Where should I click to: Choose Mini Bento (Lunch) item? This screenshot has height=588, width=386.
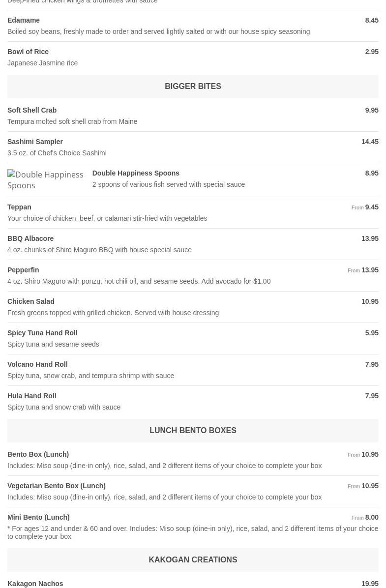[38, 517]
